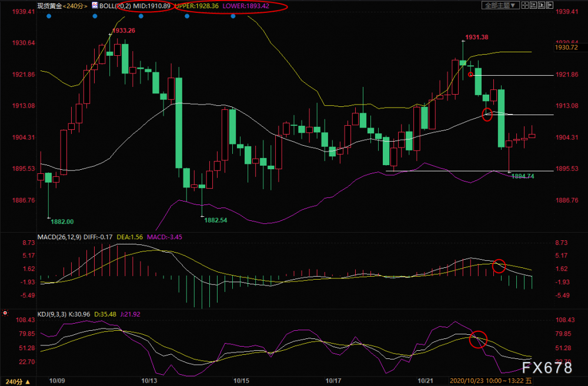
Task: Click the 2020/10/23 10:00~13:22 time range label
Action: (x=490, y=381)
